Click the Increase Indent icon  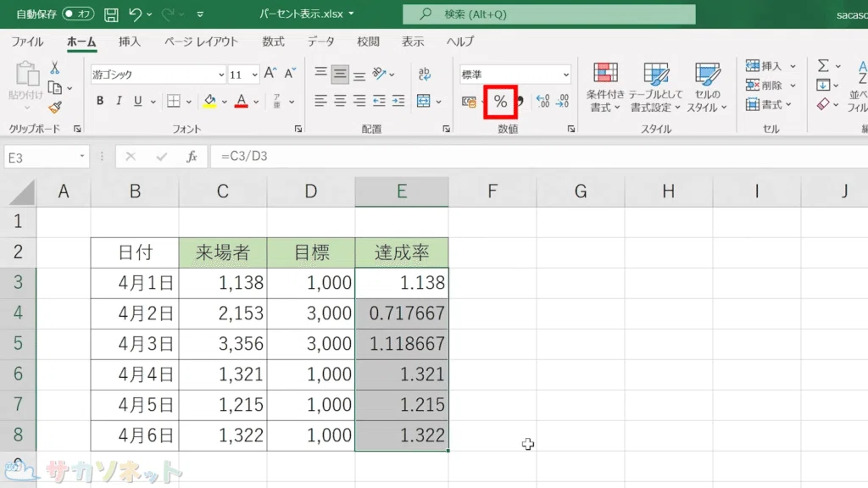(398, 101)
